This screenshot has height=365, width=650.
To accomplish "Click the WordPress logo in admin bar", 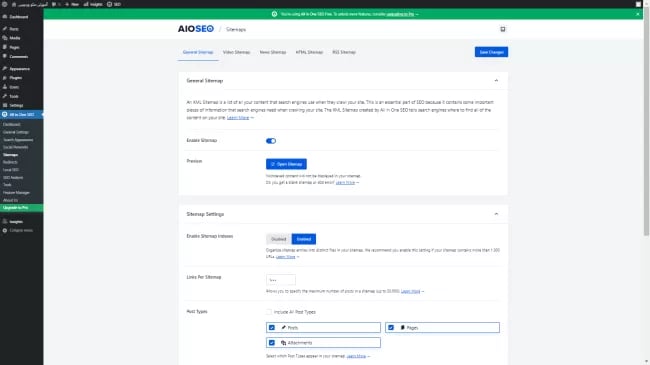I will [x=5, y=4].
